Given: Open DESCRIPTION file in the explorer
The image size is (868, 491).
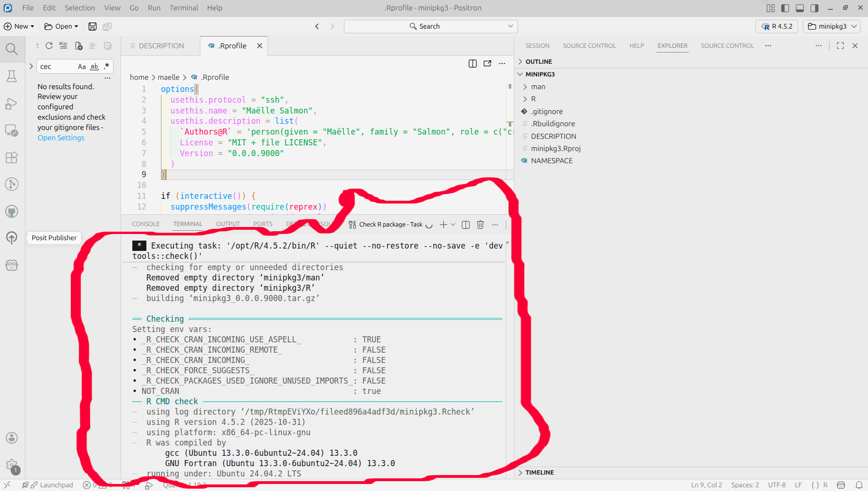Looking at the screenshot, I should pyautogui.click(x=554, y=136).
